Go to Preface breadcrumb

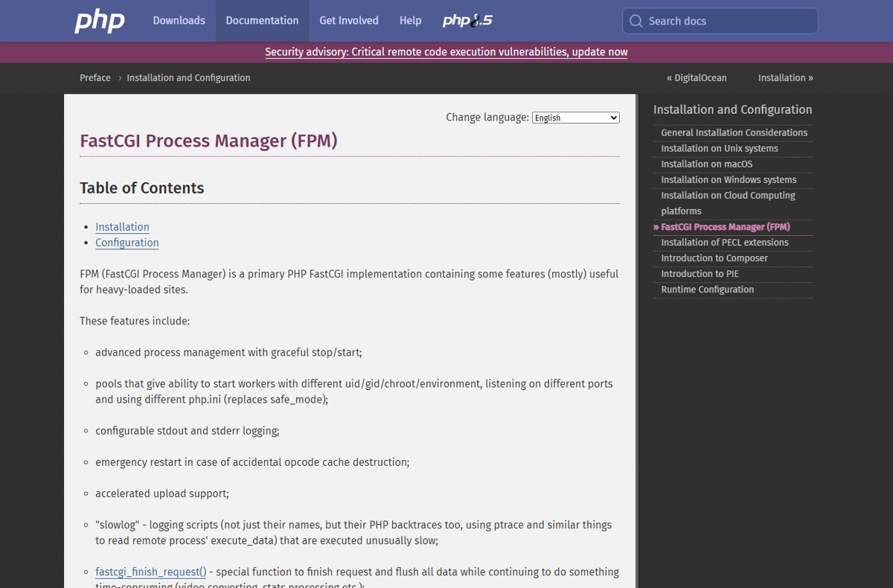tap(95, 77)
